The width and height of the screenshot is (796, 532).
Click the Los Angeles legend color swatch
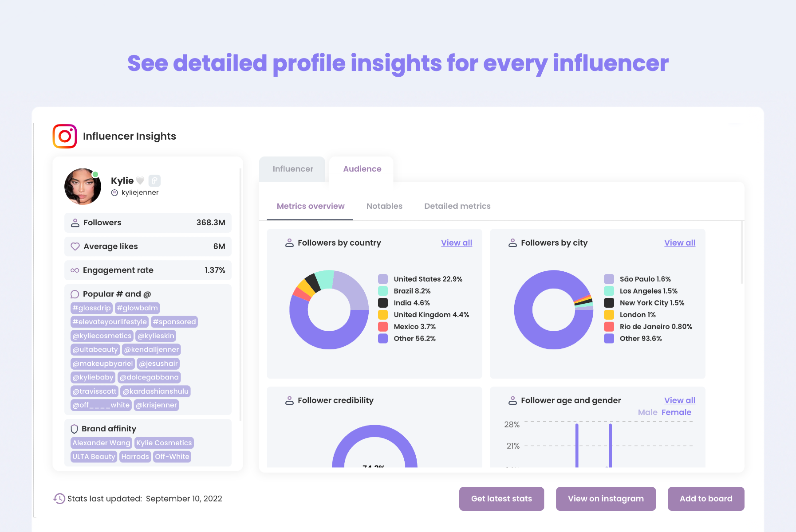click(609, 291)
